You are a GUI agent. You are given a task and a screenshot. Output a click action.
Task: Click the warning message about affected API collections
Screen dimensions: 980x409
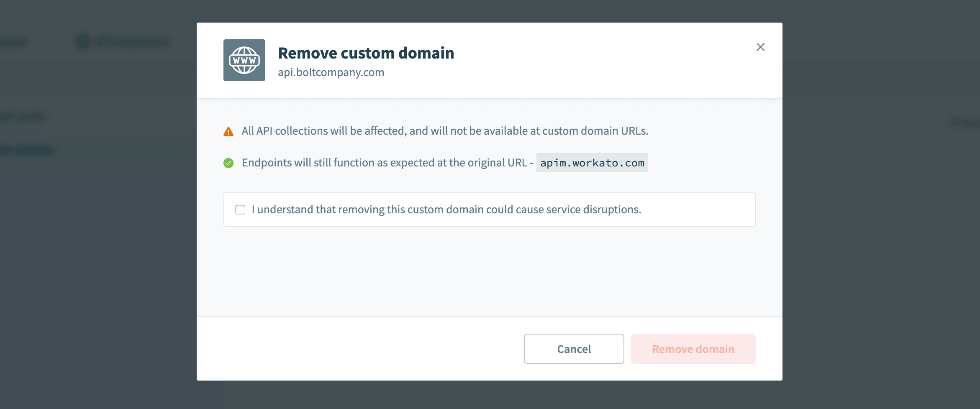click(x=444, y=130)
